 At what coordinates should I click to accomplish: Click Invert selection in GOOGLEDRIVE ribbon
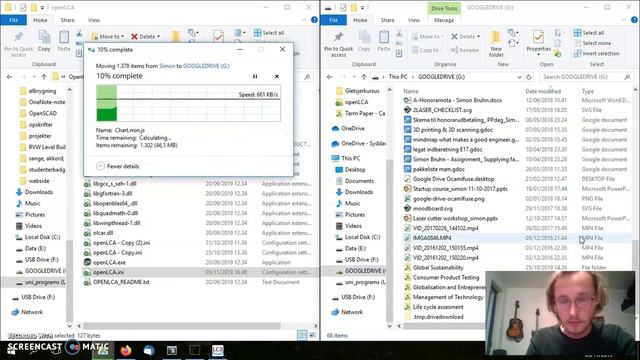pos(596,53)
